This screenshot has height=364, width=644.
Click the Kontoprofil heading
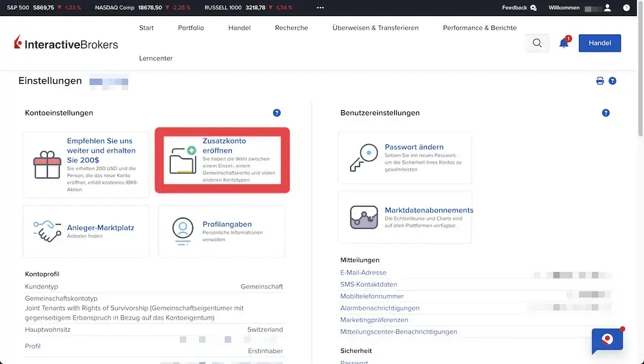[x=42, y=274]
